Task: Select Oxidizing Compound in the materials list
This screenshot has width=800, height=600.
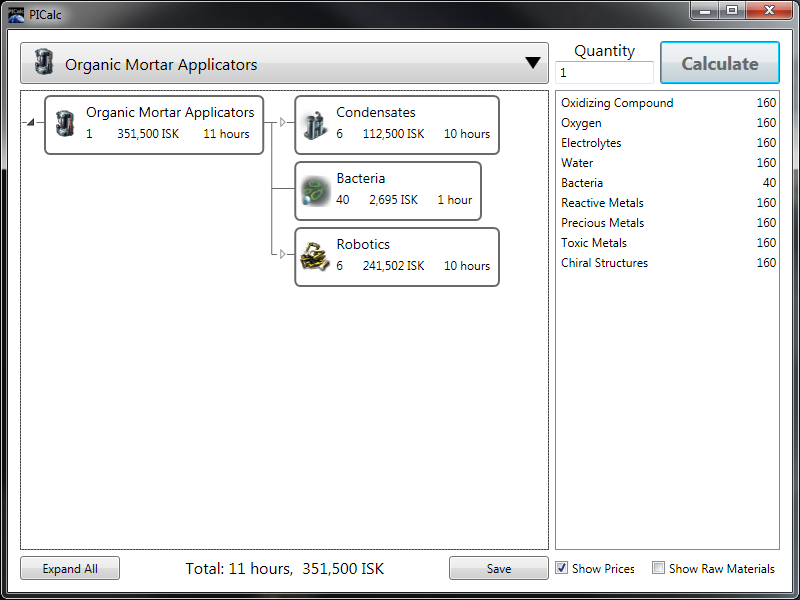Action: tap(617, 103)
